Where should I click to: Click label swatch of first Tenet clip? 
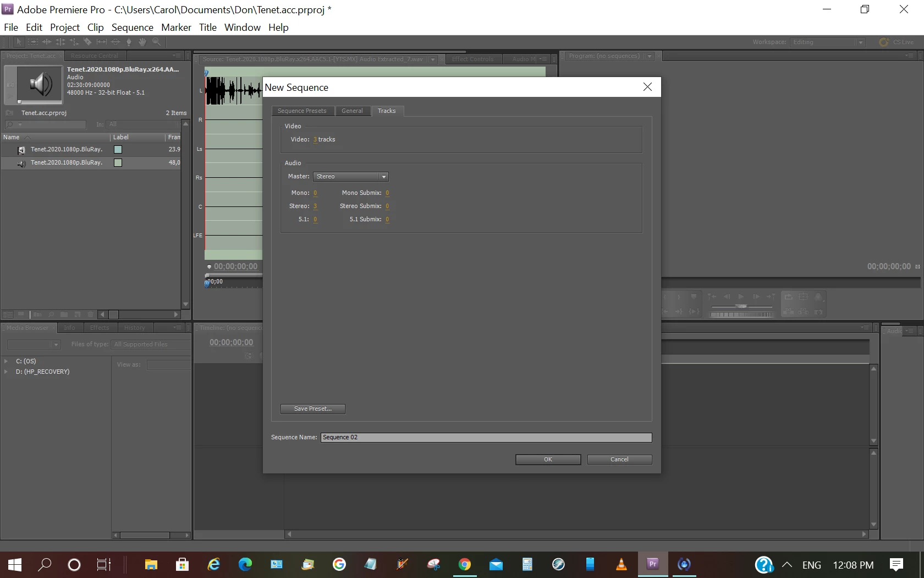tap(118, 150)
